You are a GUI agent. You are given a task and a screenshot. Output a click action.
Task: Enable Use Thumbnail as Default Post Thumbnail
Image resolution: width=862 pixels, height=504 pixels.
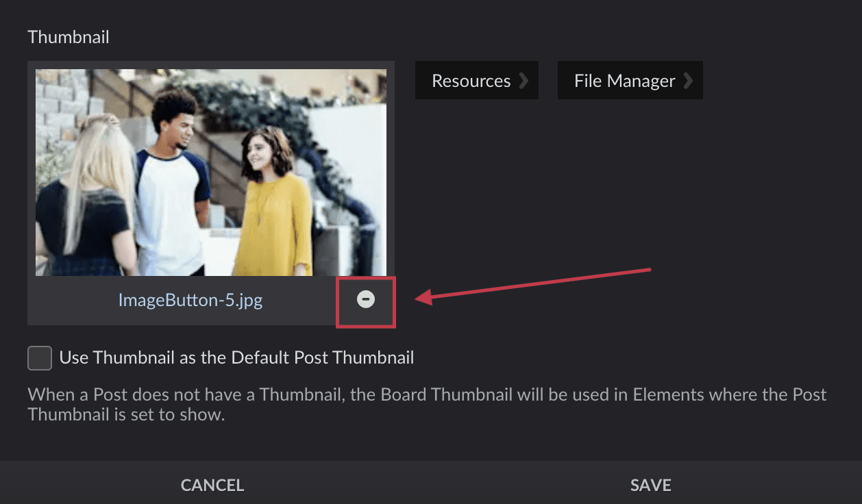40,358
